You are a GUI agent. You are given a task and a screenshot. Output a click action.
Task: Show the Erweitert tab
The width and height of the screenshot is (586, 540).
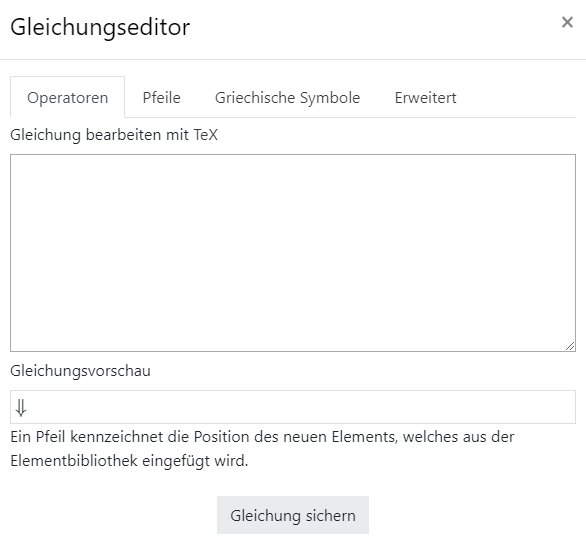[x=425, y=98]
